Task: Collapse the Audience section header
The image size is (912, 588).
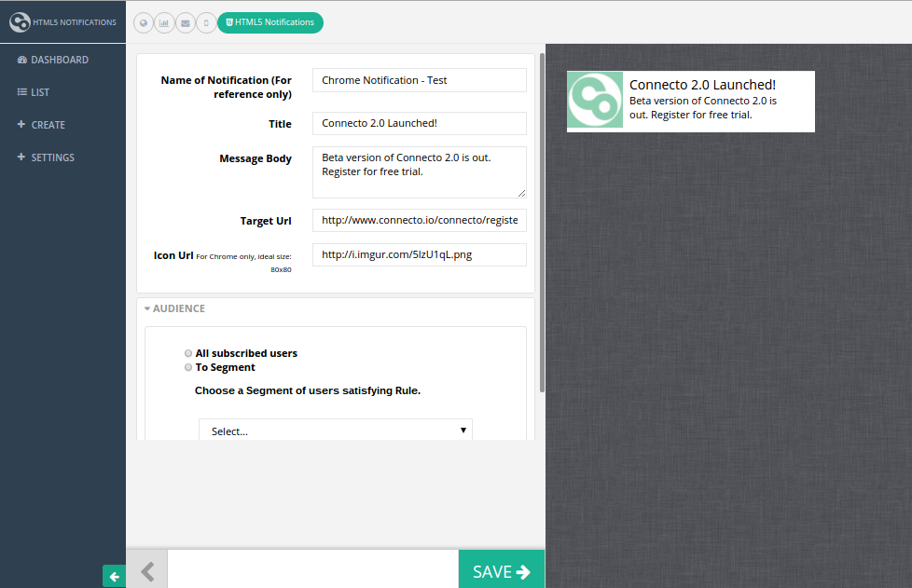Action: pyautogui.click(x=174, y=308)
